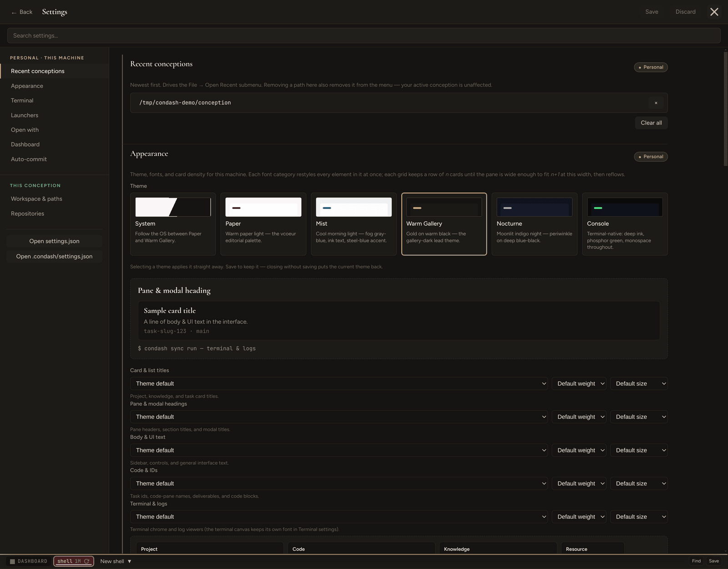
Task: Click the Sample card title preview
Action: (170, 310)
